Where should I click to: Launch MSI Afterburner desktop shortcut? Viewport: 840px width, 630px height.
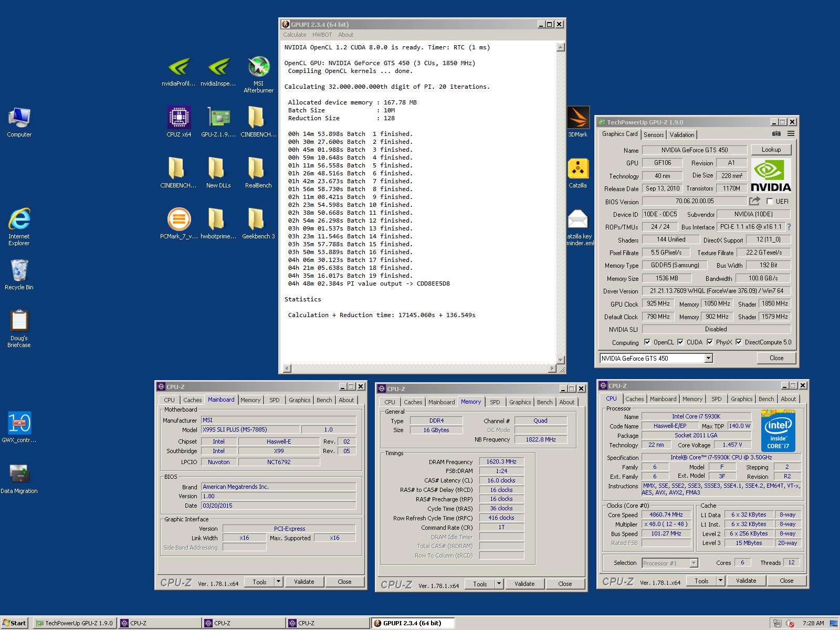point(258,75)
